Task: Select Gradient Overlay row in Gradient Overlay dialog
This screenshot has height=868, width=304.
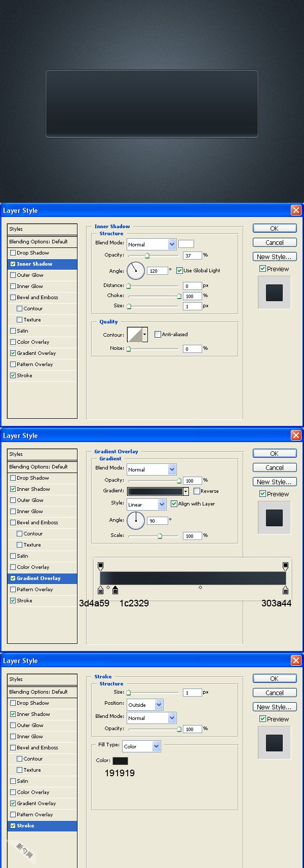Action: tap(43, 578)
